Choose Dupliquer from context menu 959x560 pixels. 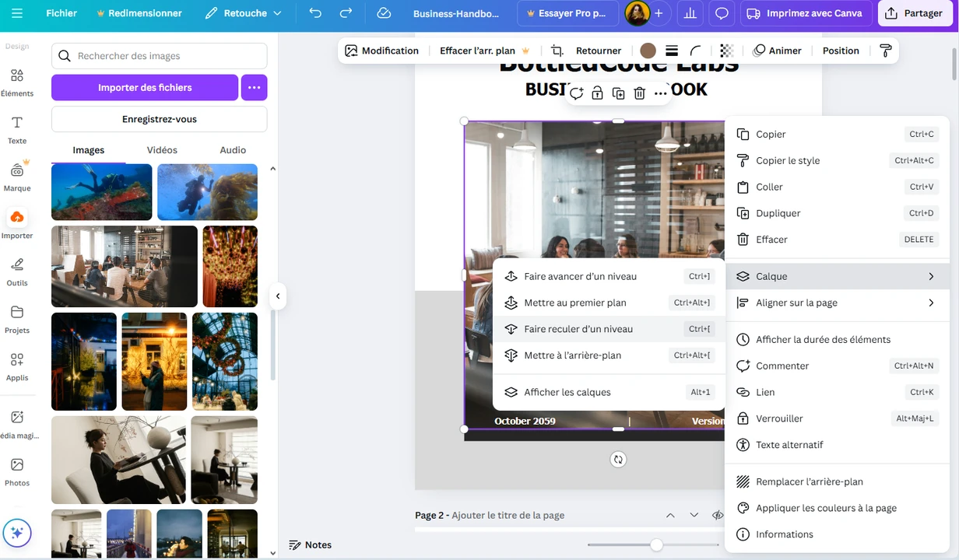(x=778, y=213)
